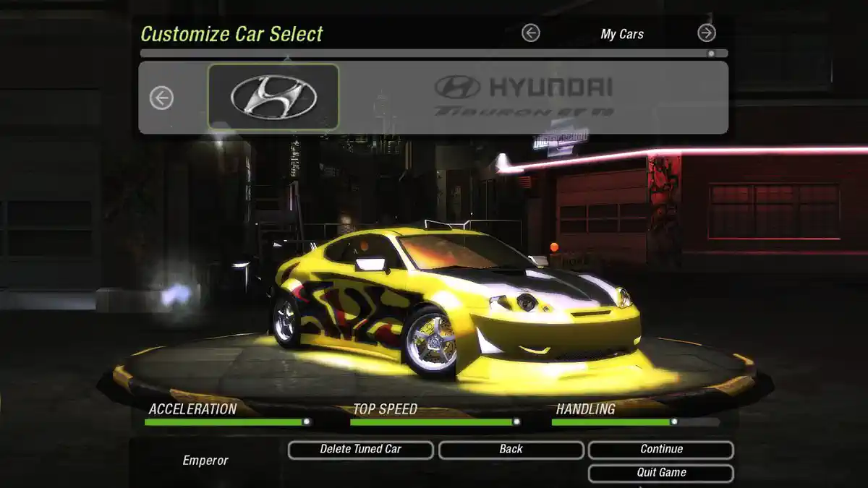Image resolution: width=868 pixels, height=488 pixels.
Task: Click the car list scrollbar under the title
Action: point(434,53)
